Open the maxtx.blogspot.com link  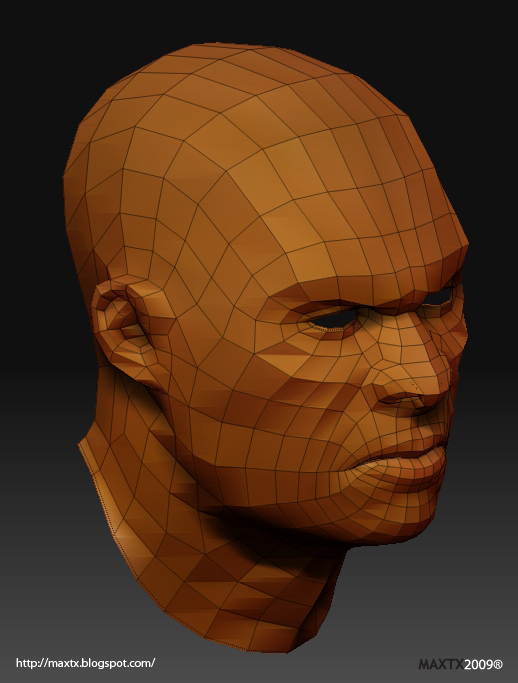pos(85,663)
